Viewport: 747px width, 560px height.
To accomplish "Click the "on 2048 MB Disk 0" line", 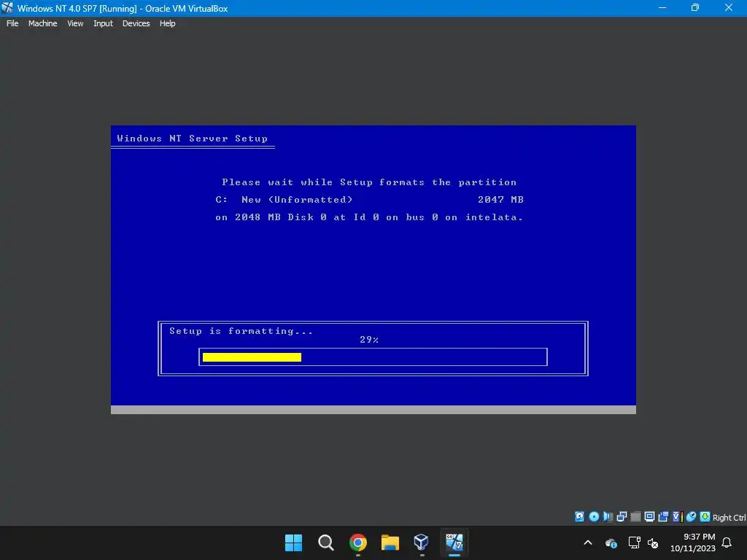I will coord(369,217).
